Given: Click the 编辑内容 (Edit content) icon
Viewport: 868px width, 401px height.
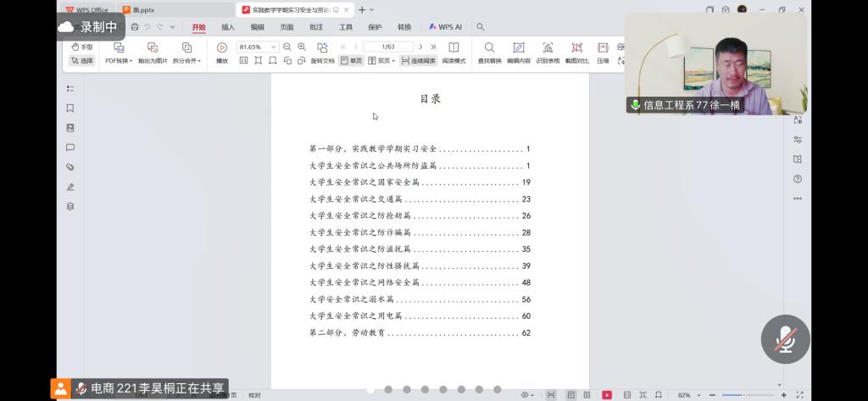Looking at the screenshot, I should tap(519, 47).
